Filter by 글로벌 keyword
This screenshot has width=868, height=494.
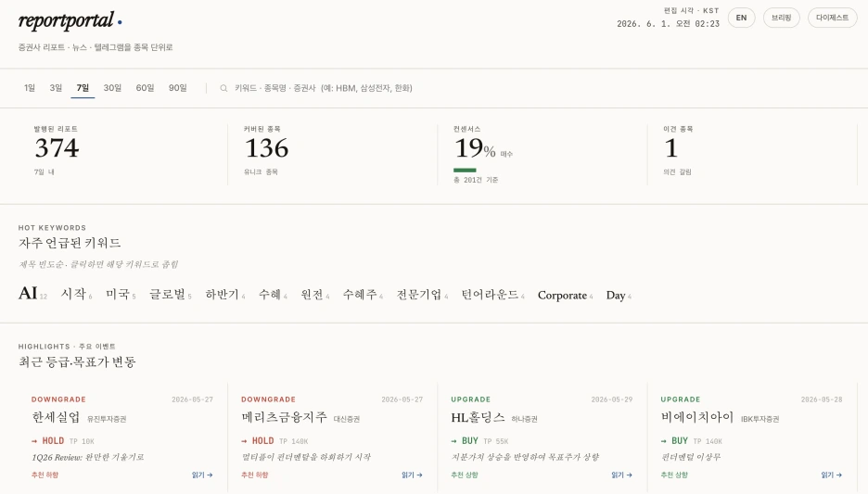171,295
